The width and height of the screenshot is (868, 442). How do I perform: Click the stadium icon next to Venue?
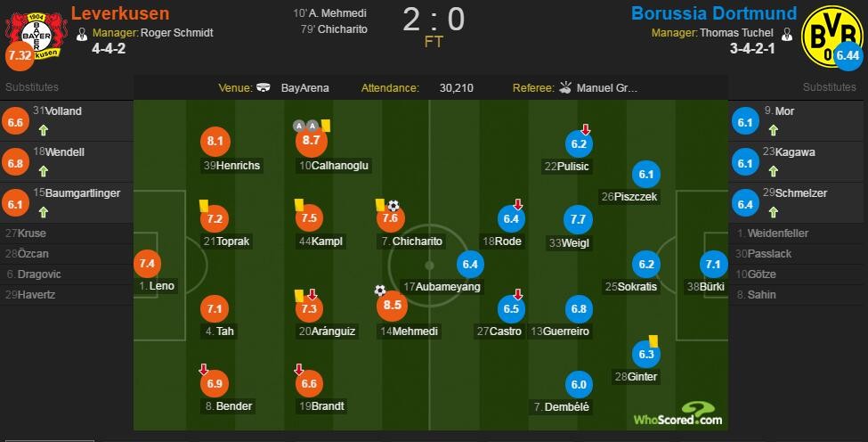click(x=264, y=87)
